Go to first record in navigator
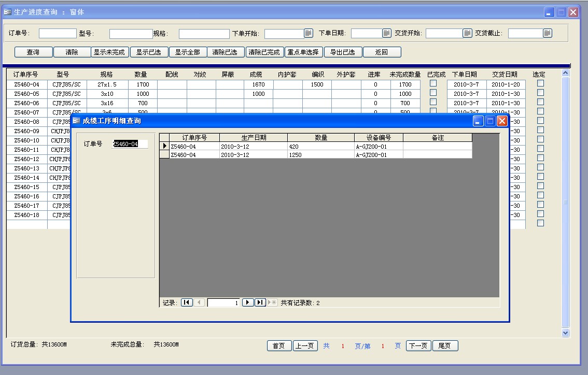Screen dimensions: 588x375 pos(187,302)
